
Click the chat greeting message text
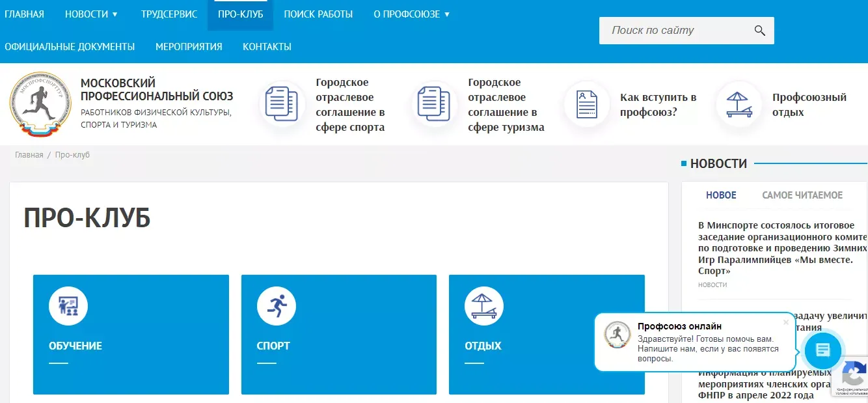point(708,349)
